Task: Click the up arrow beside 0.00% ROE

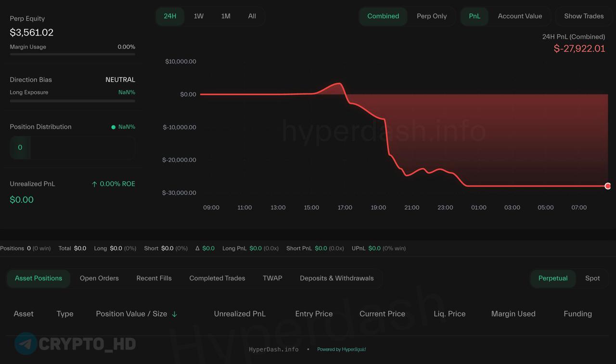Action: tap(94, 184)
